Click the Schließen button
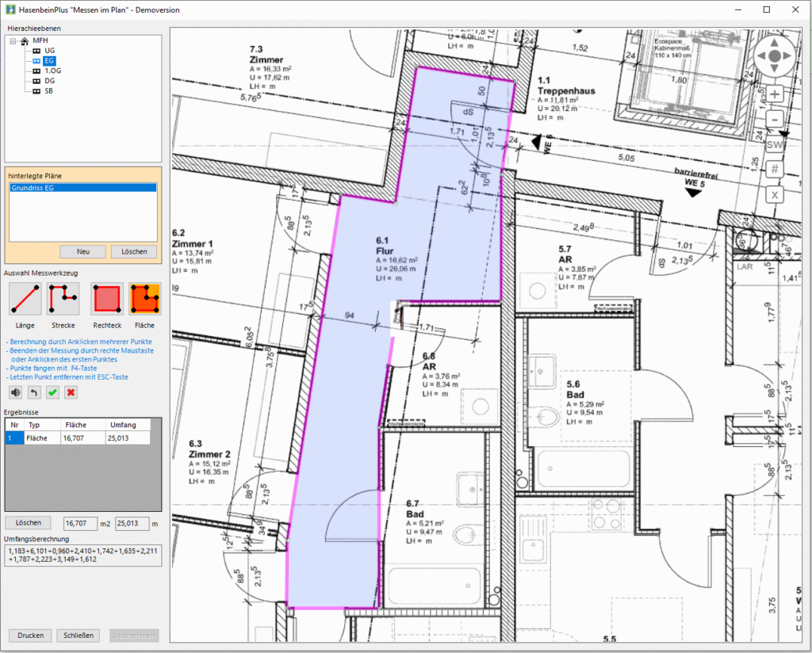The height and width of the screenshot is (653, 812). 79,636
